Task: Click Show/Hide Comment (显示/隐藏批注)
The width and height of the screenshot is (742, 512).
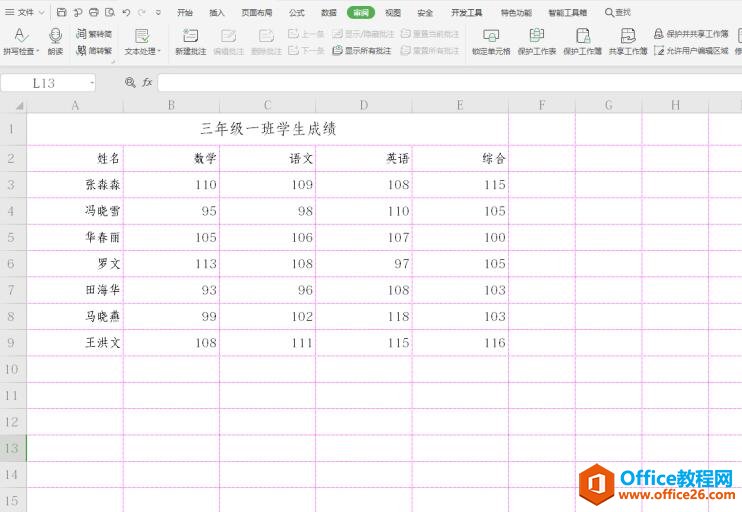Action: click(x=363, y=34)
